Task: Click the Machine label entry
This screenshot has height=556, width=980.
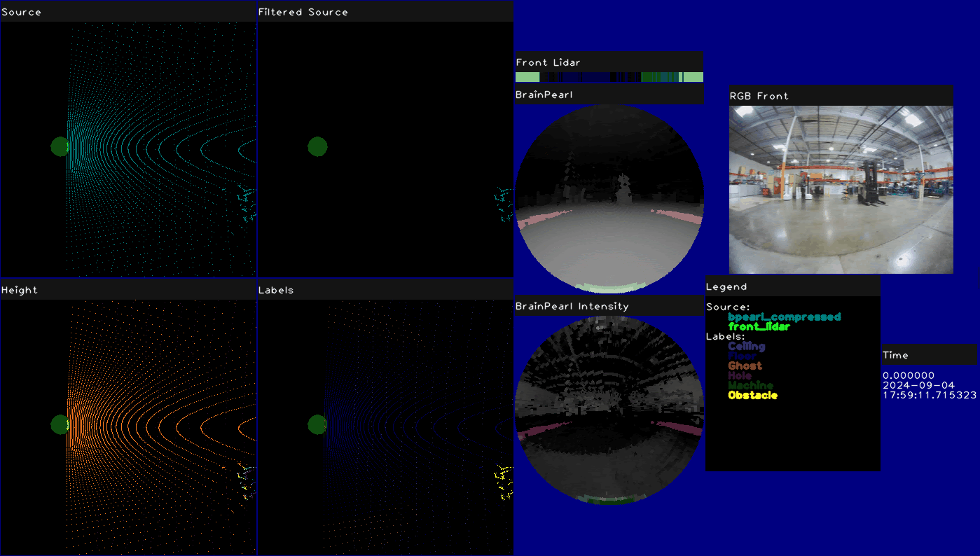Action: [x=750, y=385]
